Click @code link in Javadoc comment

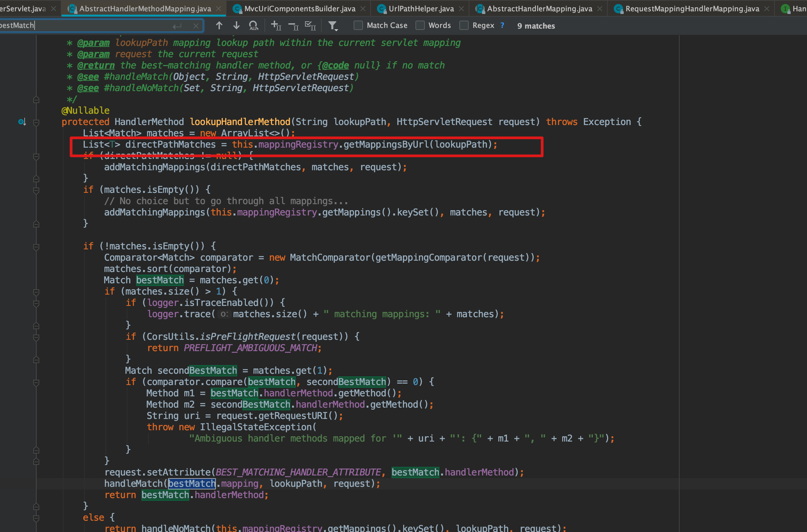335,65
